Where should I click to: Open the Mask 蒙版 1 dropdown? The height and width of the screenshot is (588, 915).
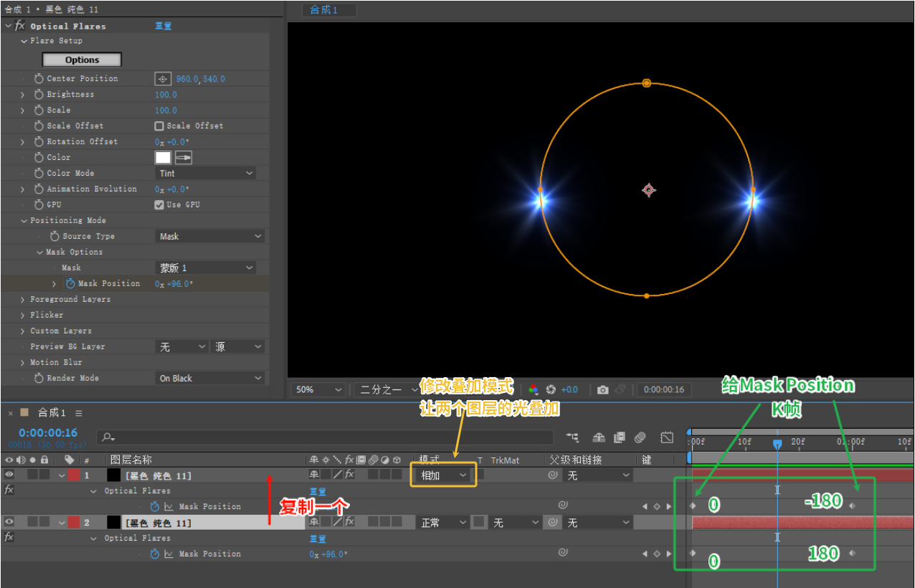point(207,268)
